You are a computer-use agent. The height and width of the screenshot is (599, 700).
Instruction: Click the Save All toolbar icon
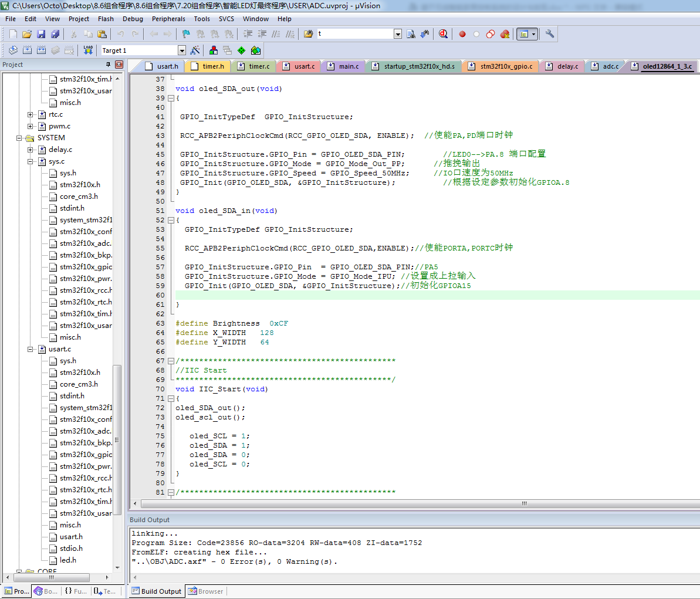55,34
